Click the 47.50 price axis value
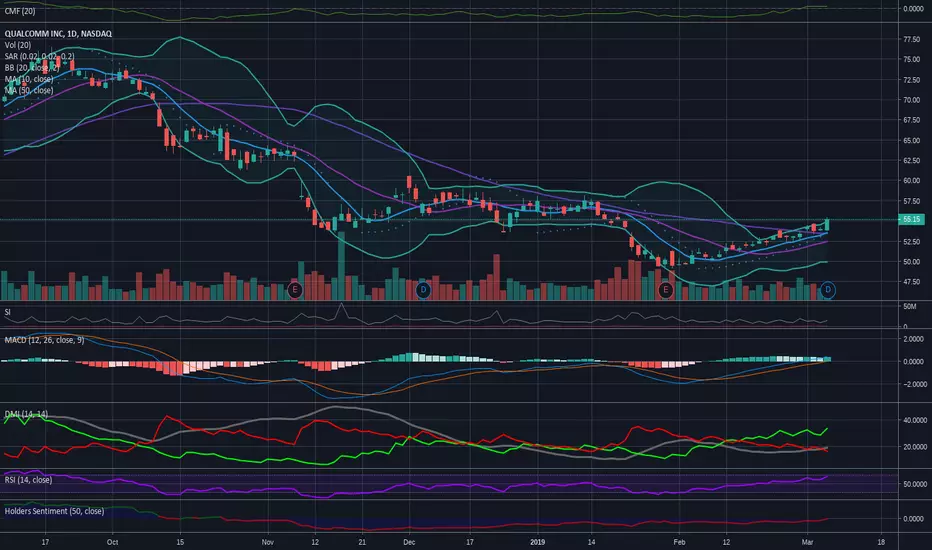 (x=912, y=282)
